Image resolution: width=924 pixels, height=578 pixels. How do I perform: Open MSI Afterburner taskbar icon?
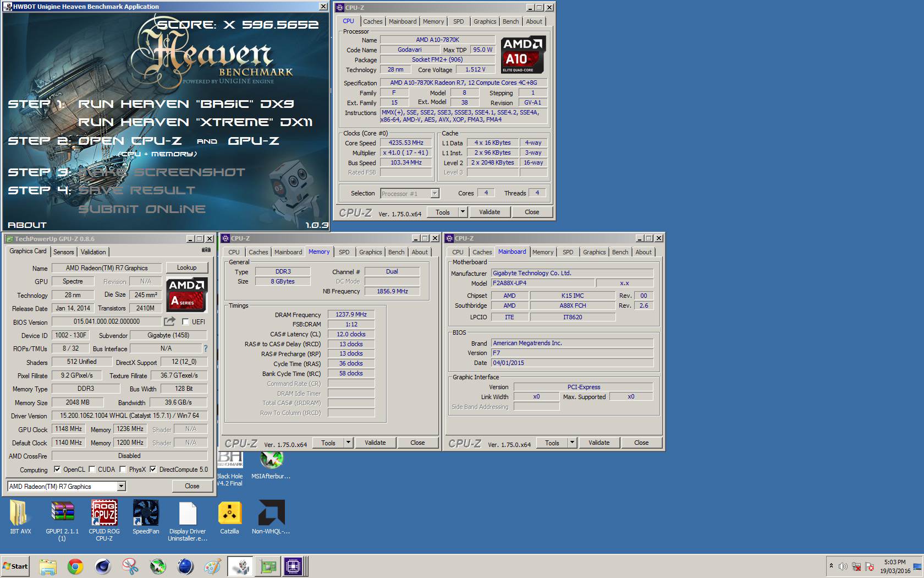coord(158,566)
